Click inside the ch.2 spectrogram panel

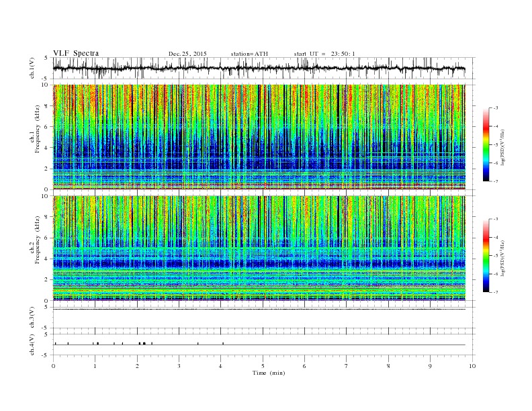[259, 248]
